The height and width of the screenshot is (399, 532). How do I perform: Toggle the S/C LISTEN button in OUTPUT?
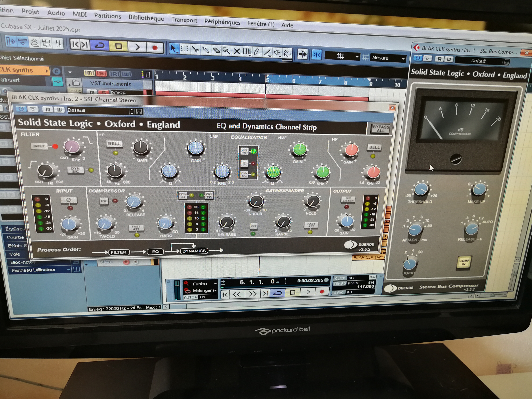click(348, 200)
